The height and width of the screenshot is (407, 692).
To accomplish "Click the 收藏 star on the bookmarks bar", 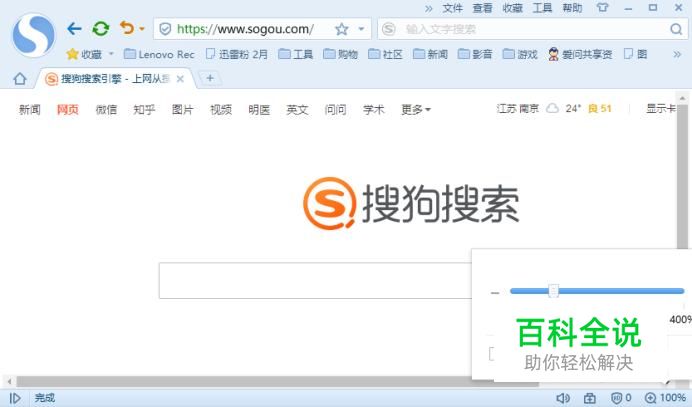I will pyautogui.click(x=72, y=54).
